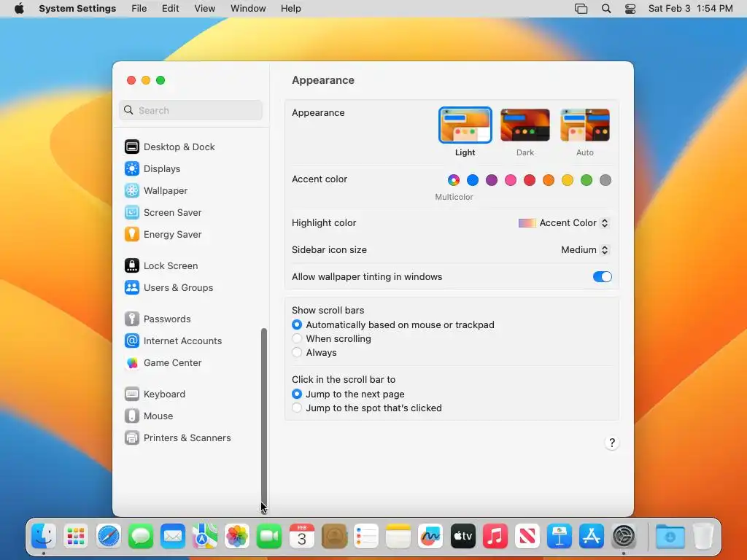Select the Auto appearance thumbnail
The image size is (747, 560).
(585, 125)
